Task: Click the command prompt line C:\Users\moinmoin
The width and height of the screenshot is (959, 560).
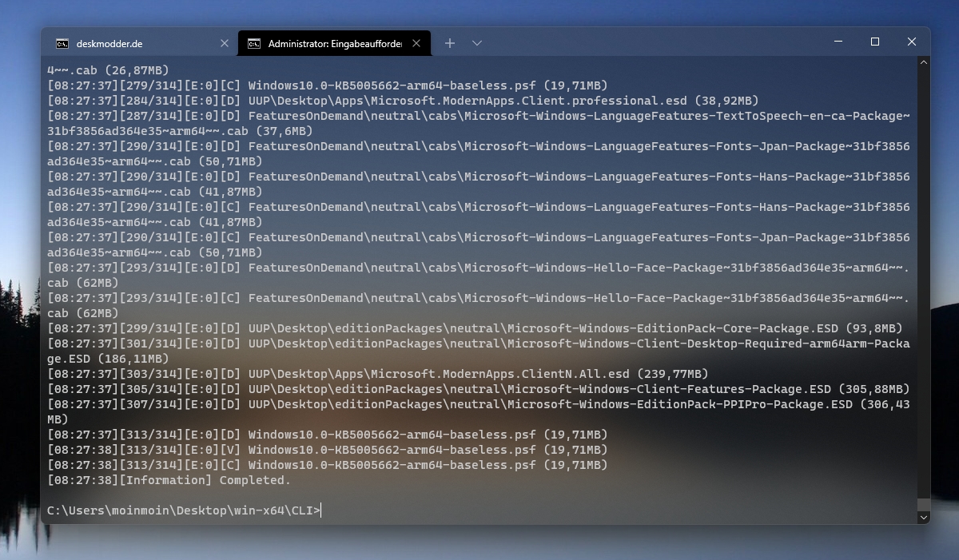Action: click(x=184, y=510)
